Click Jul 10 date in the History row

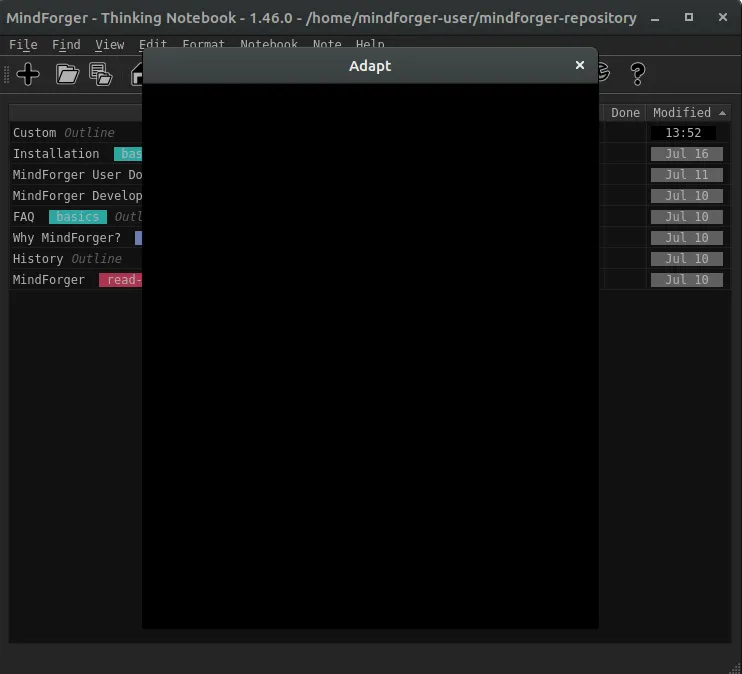687,258
